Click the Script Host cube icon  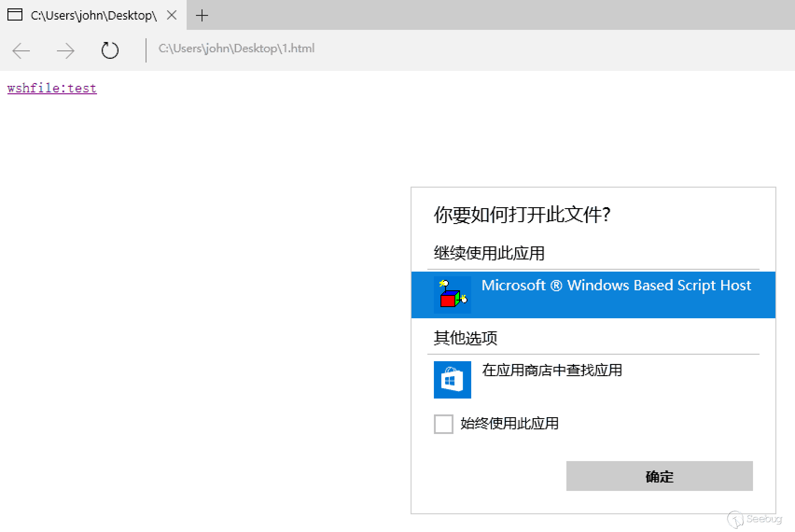(452, 295)
